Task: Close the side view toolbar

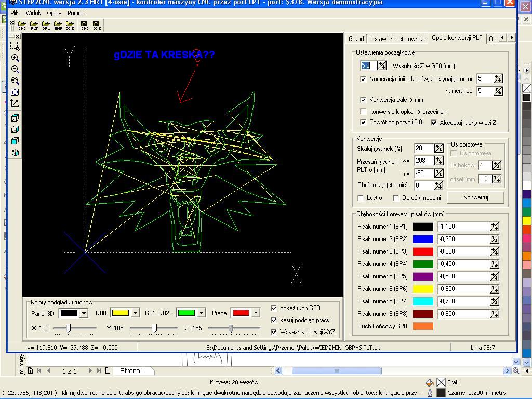Action: point(18,37)
